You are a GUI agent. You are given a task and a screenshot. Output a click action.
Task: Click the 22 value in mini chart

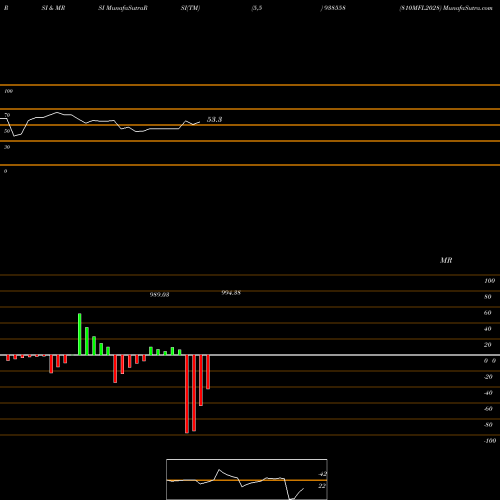(x=322, y=486)
